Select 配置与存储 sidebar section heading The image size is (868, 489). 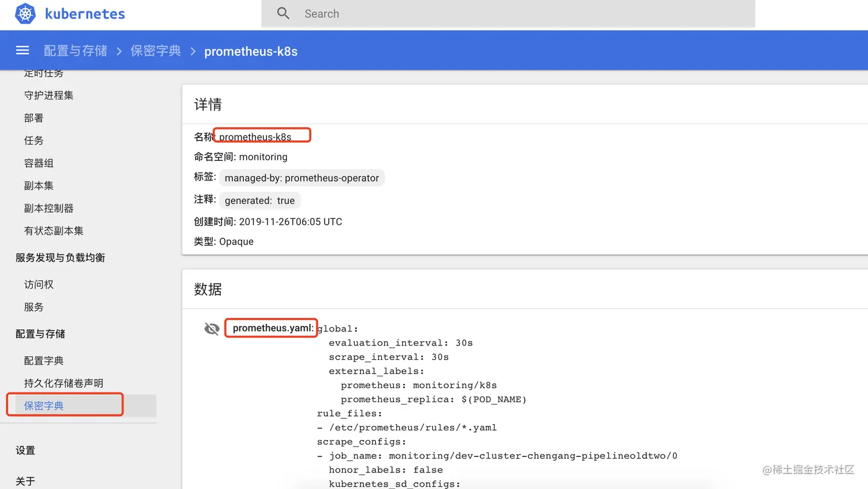pos(40,334)
